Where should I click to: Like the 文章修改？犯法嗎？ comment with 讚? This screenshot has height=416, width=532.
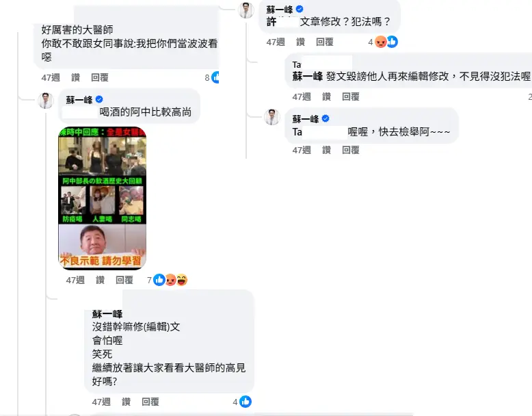pyautogui.click(x=300, y=42)
